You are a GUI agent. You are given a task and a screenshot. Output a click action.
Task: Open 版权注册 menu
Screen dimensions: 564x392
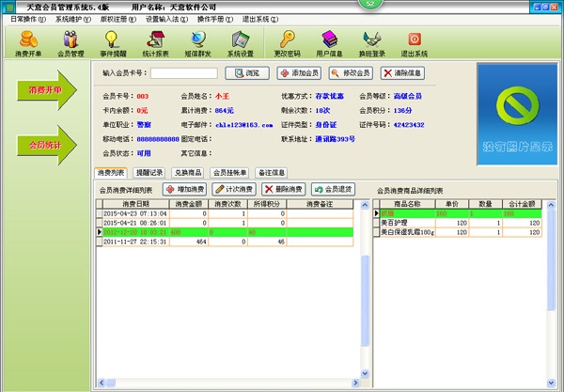tap(118, 20)
